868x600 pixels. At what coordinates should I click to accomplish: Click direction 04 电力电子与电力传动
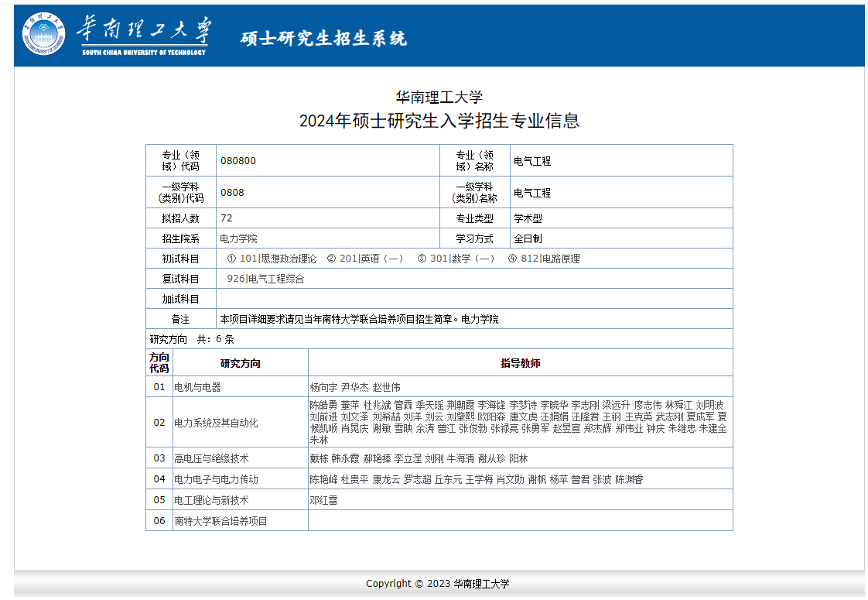click(x=216, y=479)
